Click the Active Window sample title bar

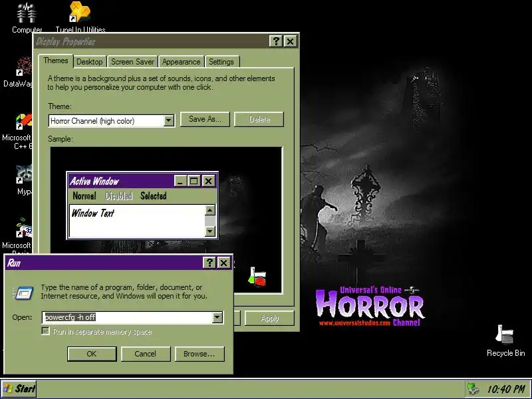pos(122,181)
